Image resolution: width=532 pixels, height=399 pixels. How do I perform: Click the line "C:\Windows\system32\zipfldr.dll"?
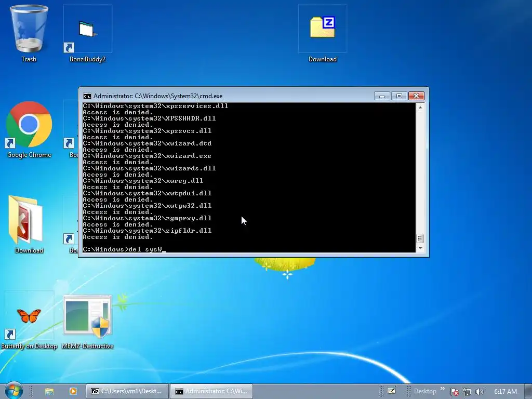(x=147, y=231)
